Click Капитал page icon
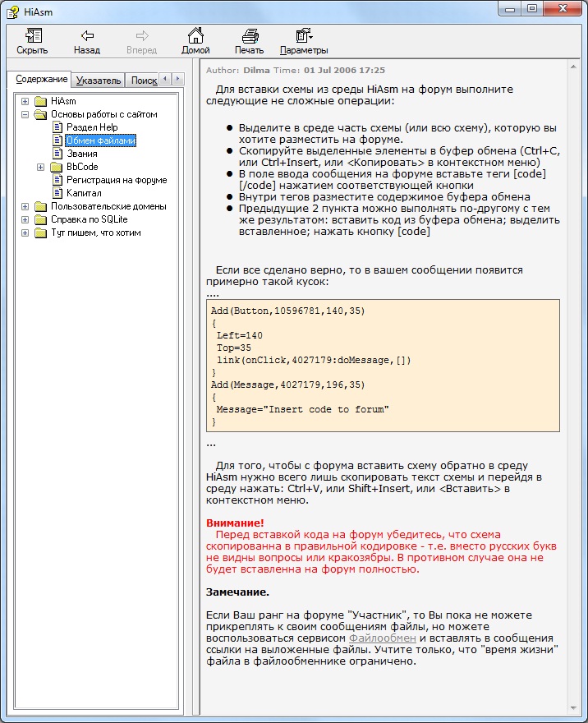This screenshot has width=588, height=723. click(x=57, y=193)
